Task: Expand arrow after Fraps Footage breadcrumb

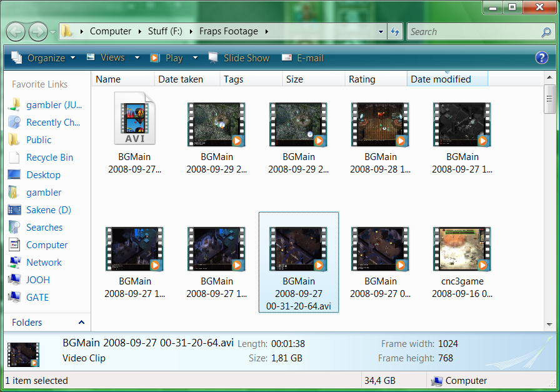Action: [x=267, y=31]
